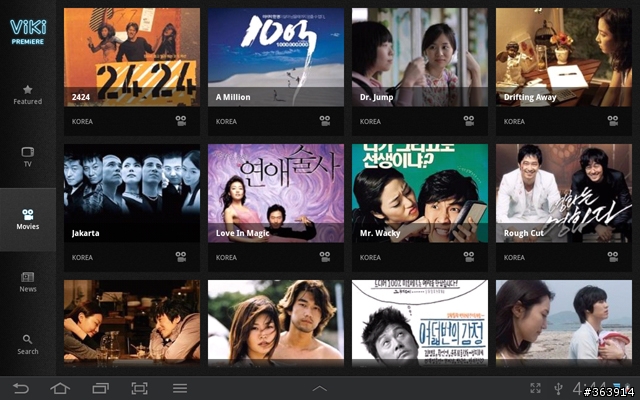Open the Love In Magic movie poster
This screenshot has width=640, height=400.
pyautogui.click(x=276, y=193)
